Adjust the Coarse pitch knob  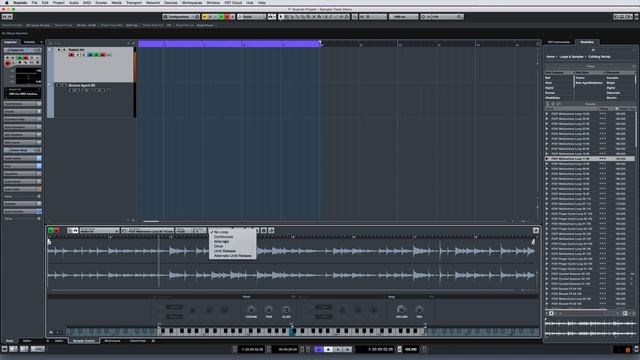click(x=251, y=310)
